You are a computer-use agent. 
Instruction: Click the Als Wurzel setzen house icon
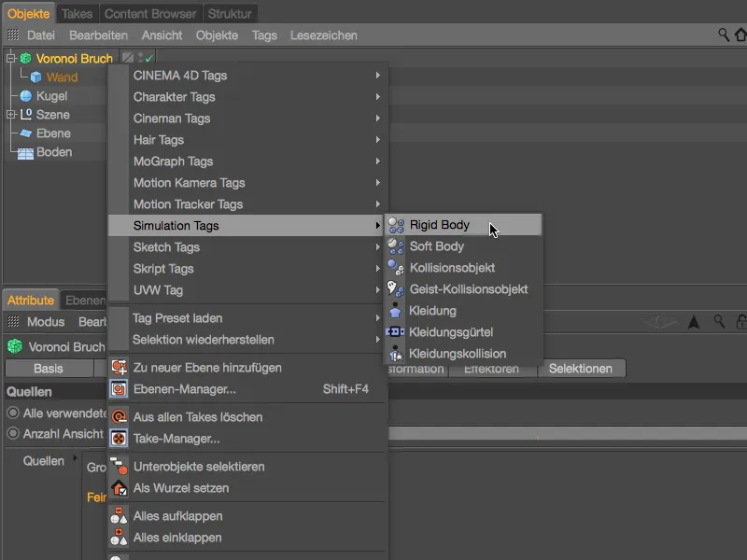click(x=119, y=488)
